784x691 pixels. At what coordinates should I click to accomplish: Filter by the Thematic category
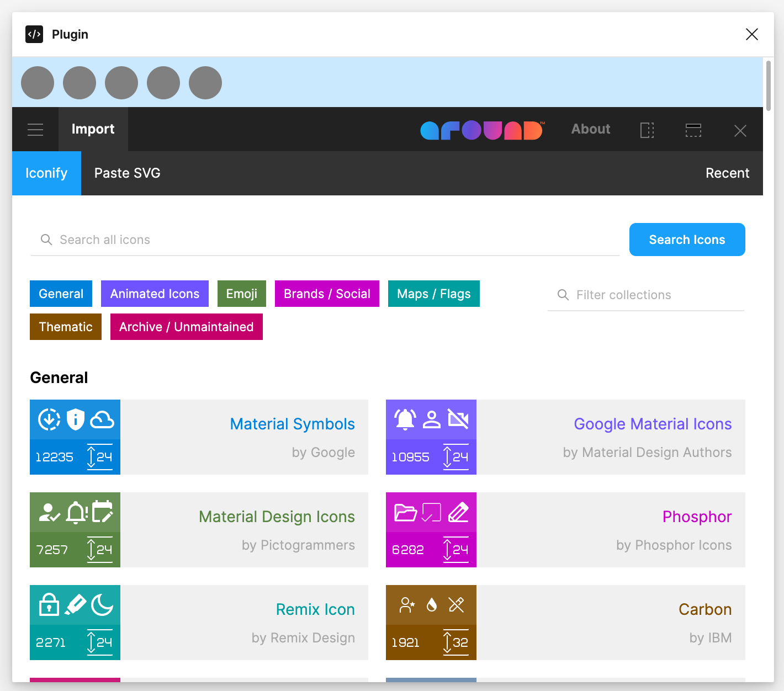(x=66, y=327)
